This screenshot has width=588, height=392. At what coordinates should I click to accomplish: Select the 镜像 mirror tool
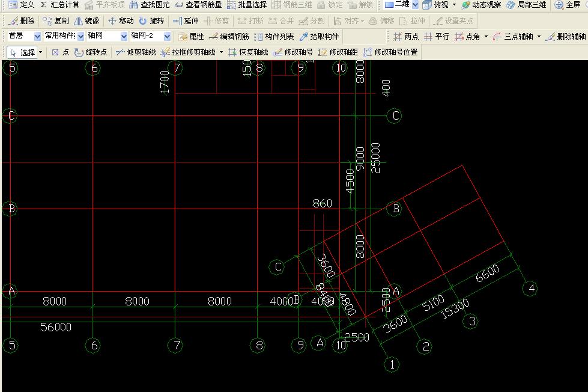(86, 21)
